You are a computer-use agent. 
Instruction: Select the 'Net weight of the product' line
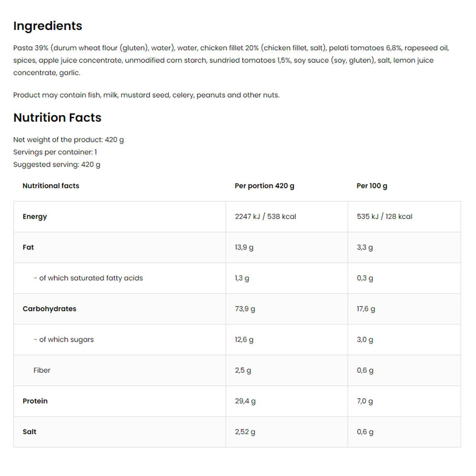(x=69, y=140)
